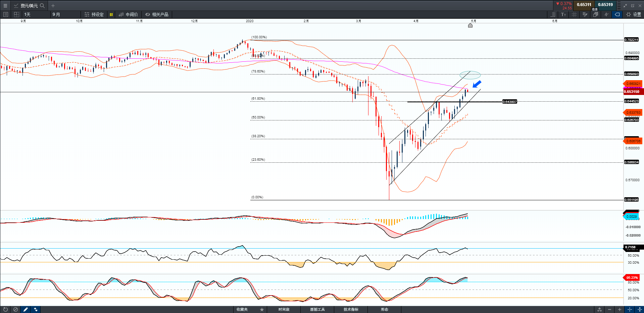Image resolution: width=644 pixels, height=313 pixels.
Task: Click the star favorite icon
Action: coord(262,309)
